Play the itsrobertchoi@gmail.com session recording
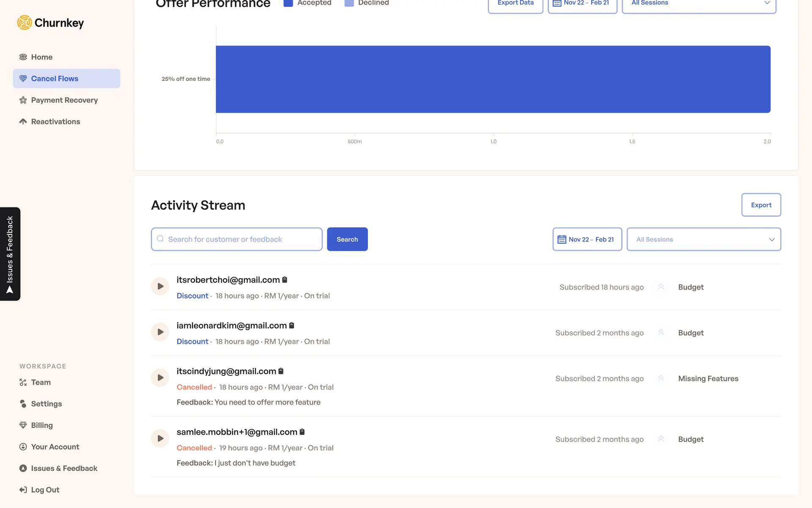The image size is (812, 508). (x=160, y=287)
